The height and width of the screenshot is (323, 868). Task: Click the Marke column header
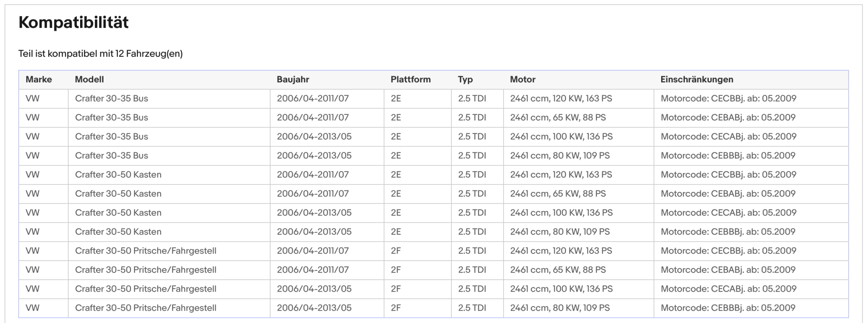coord(39,79)
